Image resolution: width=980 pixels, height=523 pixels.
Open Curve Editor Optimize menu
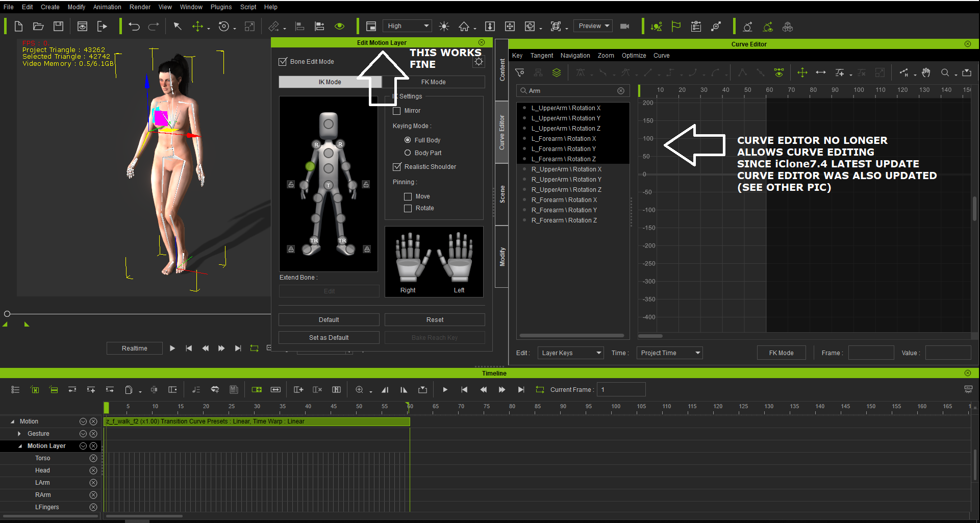click(634, 56)
